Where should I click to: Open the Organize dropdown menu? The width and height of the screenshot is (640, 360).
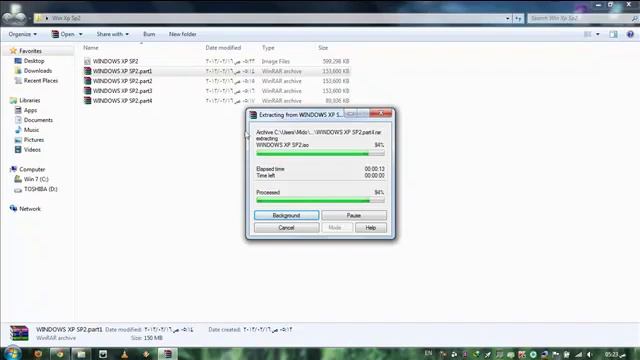pyautogui.click(x=22, y=34)
